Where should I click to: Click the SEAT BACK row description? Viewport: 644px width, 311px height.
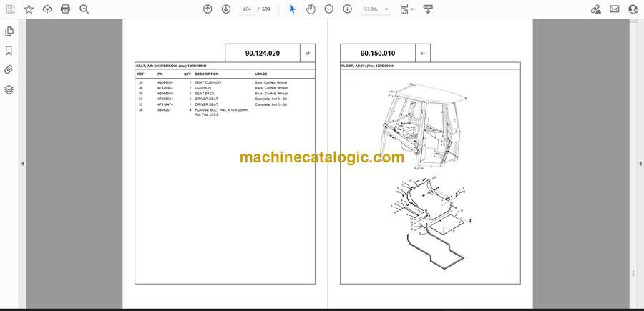pyautogui.click(x=205, y=94)
